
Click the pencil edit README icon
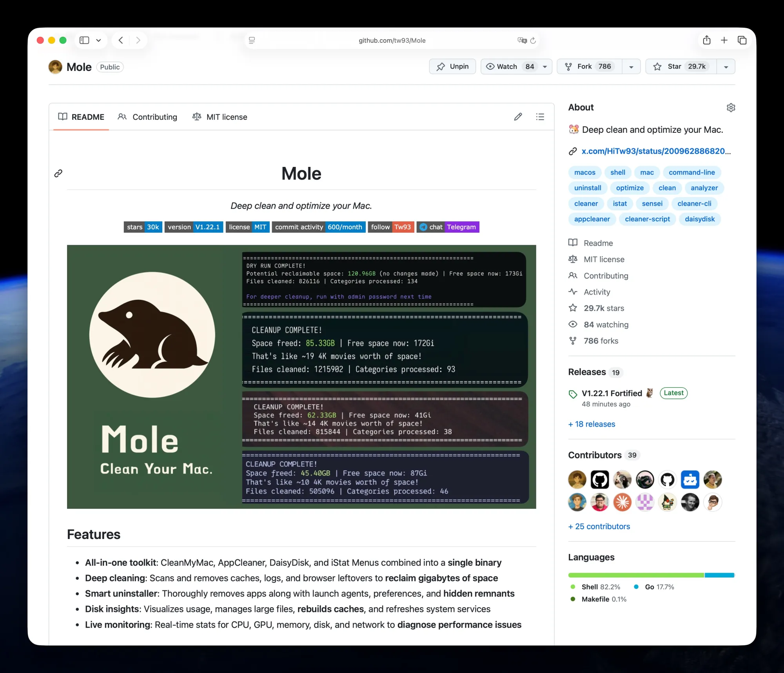(x=518, y=117)
